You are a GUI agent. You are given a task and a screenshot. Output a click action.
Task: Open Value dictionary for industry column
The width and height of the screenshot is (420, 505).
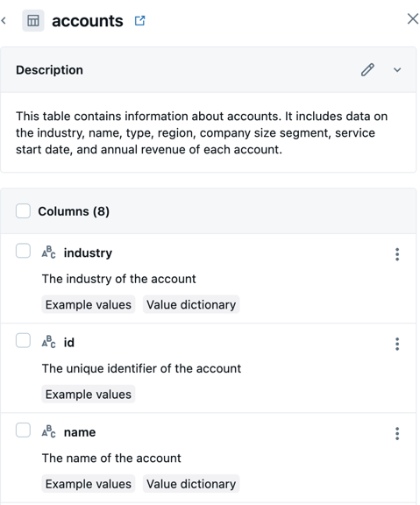tap(191, 304)
